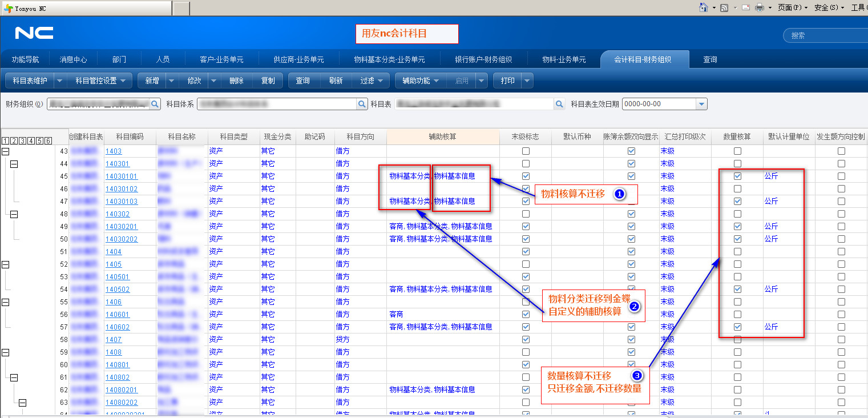The image size is (868, 418).
Task: Toggle 发生额方向控制 checkbox for account 140301
Action: [841, 164]
